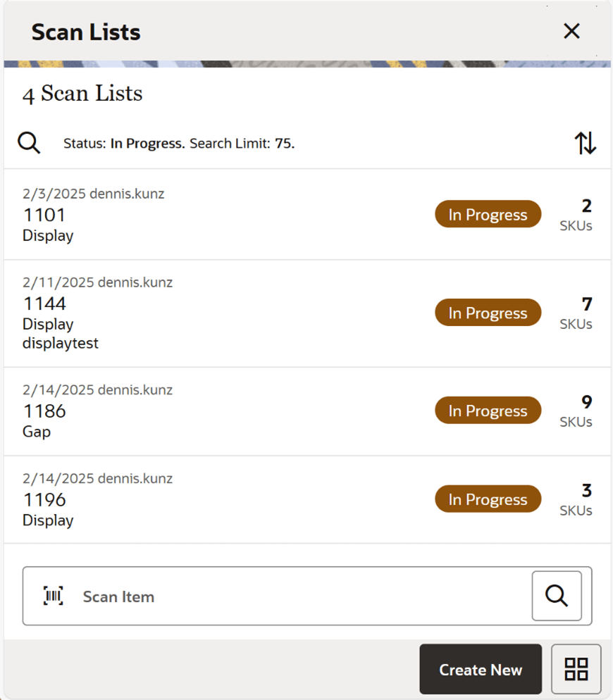This screenshot has height=700, width=613.
Task: Click the In Progress badge on list 1196
Action: (x=488, y=499)
